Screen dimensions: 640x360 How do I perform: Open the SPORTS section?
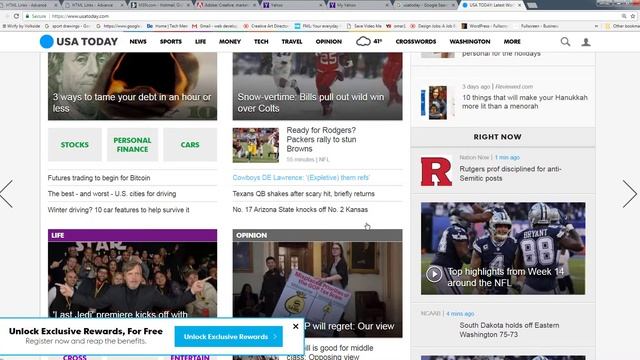click(x=171, y=42)
